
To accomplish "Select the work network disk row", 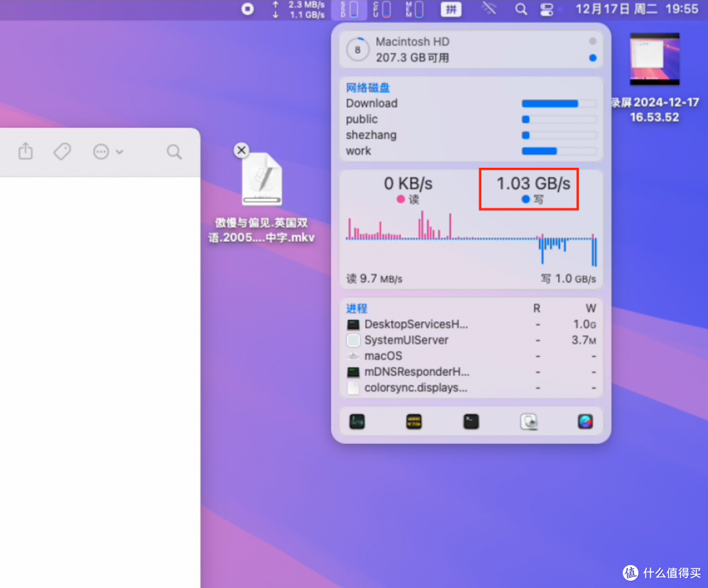I will click(x=471, y=151).
